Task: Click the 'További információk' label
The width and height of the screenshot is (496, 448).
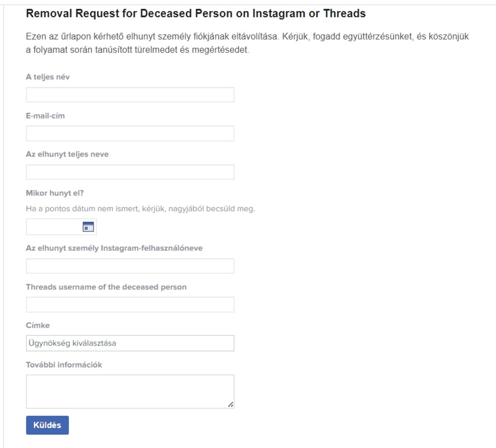Action: (64, 365)
